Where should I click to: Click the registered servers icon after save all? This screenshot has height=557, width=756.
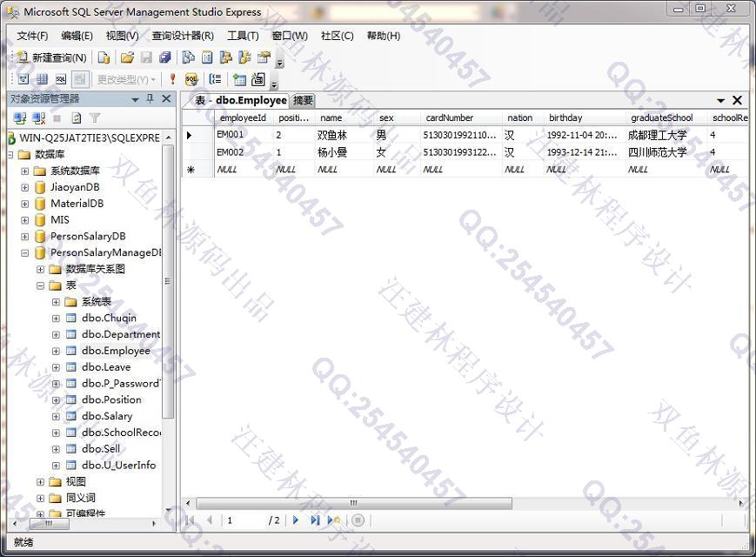tap(188, 57)
